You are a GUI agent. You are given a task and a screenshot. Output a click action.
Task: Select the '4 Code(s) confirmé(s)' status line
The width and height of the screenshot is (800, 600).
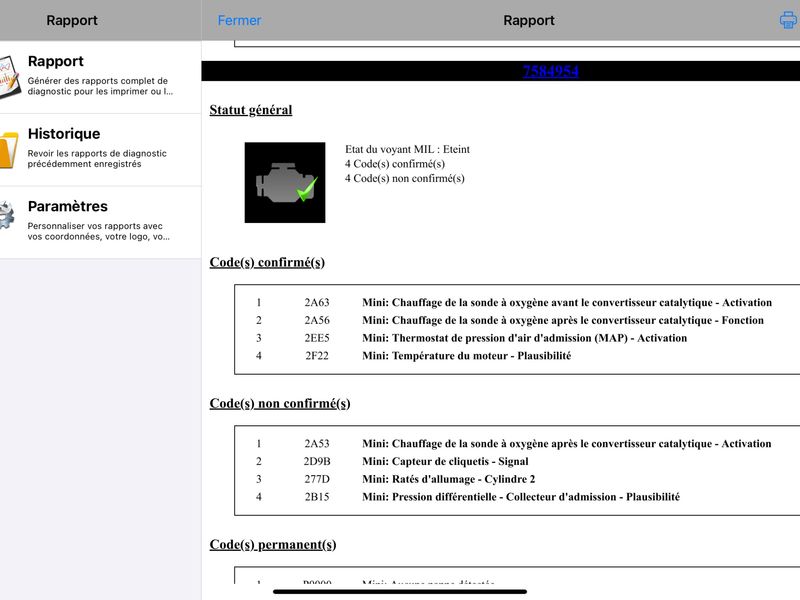pyautogui.click(x=395, y=164)
